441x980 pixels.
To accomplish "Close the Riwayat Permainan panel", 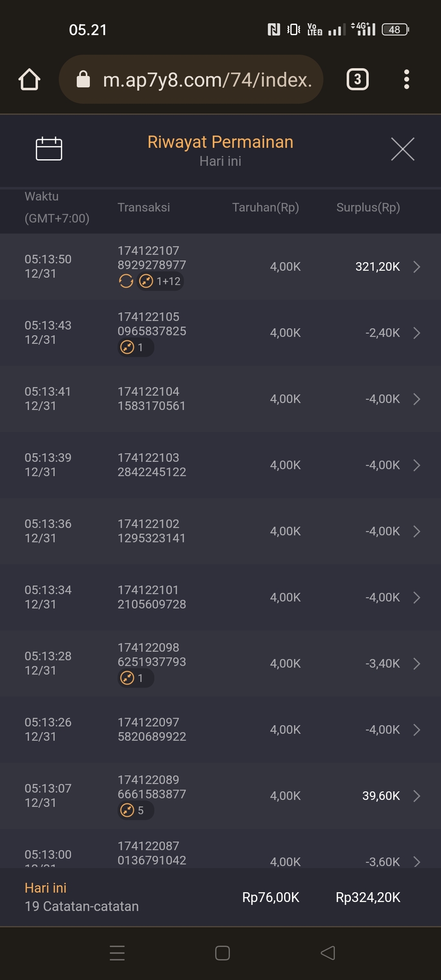I will coord(403,149).
